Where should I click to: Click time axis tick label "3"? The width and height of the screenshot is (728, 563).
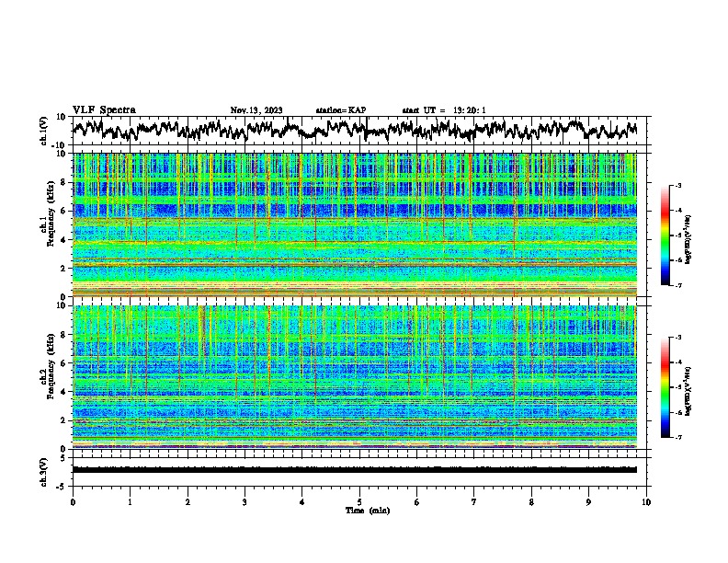point(245,502)
